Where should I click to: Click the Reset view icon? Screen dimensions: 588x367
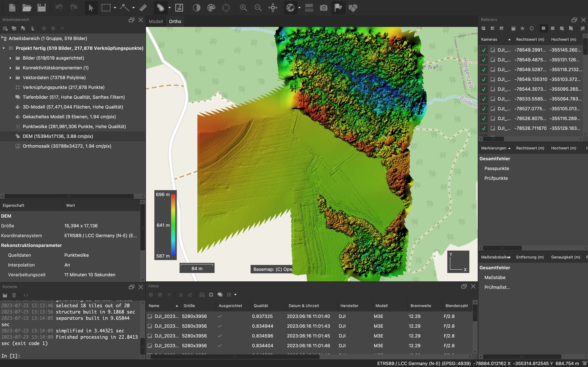273,8
